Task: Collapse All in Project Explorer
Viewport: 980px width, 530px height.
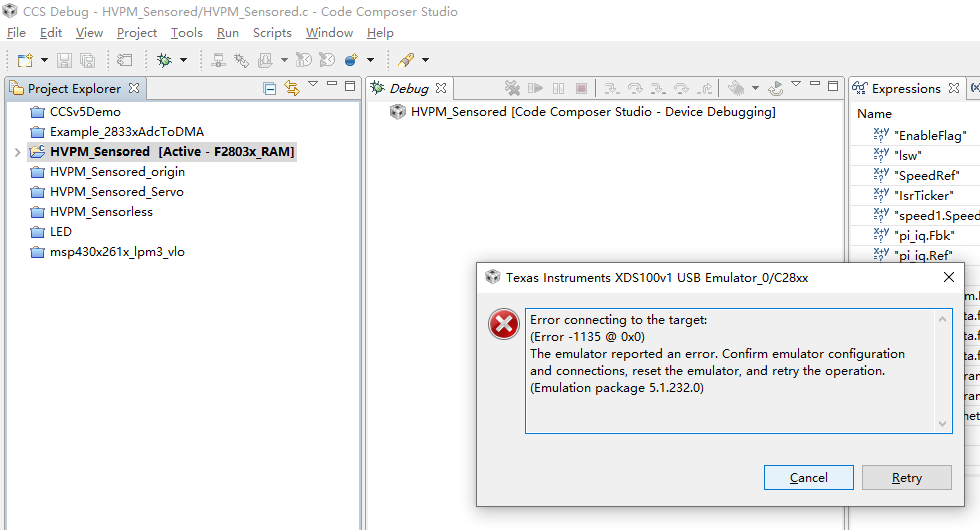Action: tap(269, 89)
